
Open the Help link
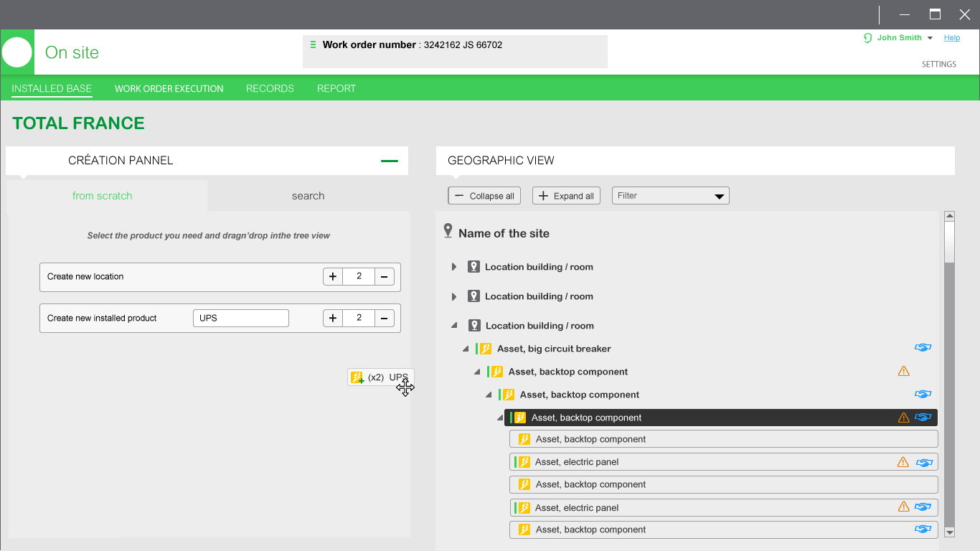(952, 38)
